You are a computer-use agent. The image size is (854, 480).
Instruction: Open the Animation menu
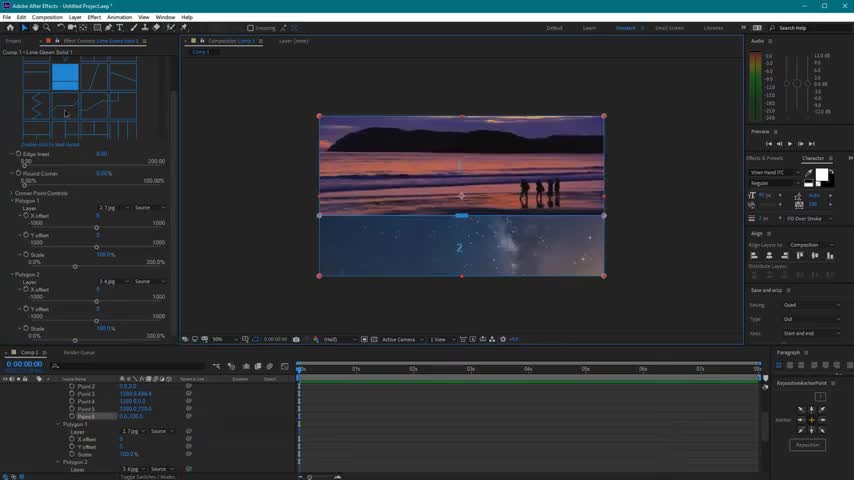click(119, 17)
